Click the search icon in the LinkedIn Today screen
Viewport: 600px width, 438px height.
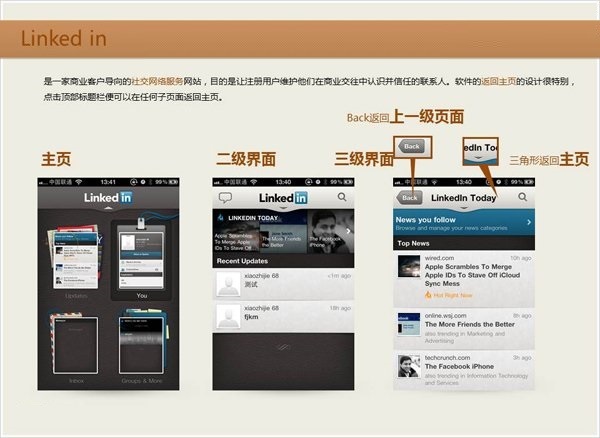coord(522,197)
